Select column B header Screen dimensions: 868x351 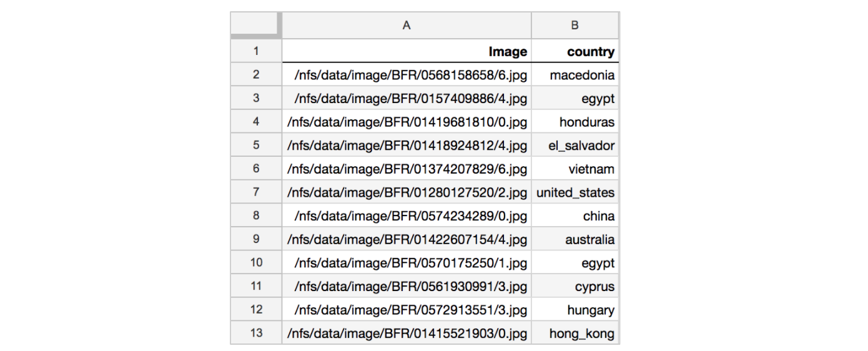pos(575,26)
